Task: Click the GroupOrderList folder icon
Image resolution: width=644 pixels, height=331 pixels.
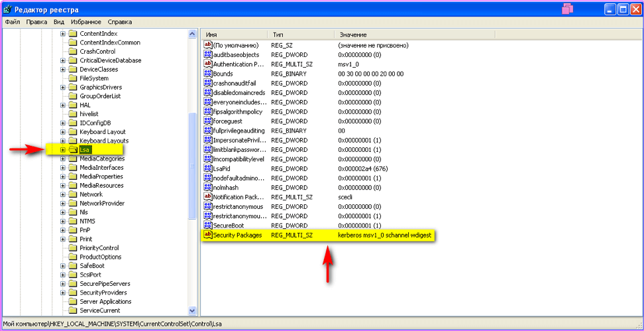Action: [x=73, y=96]
